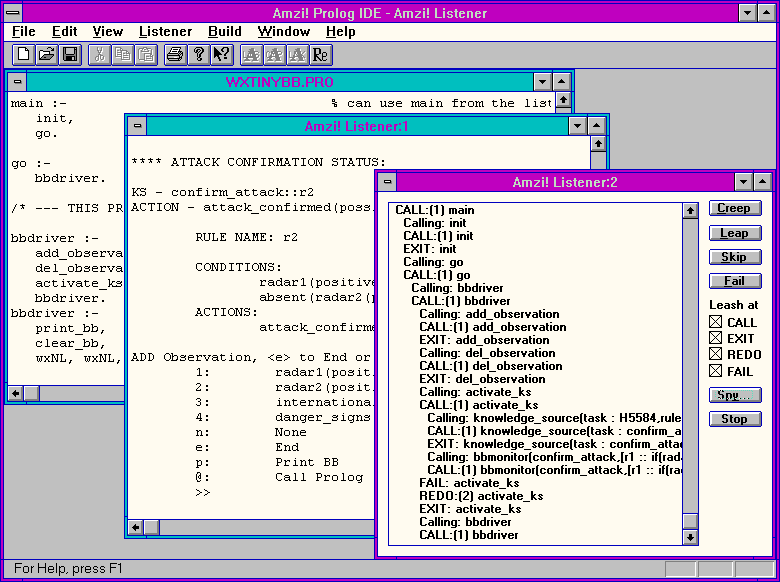The height and width of the screenshot is (582, 780).
Task: Open spy points with the Spy... button
Action: 735,395
